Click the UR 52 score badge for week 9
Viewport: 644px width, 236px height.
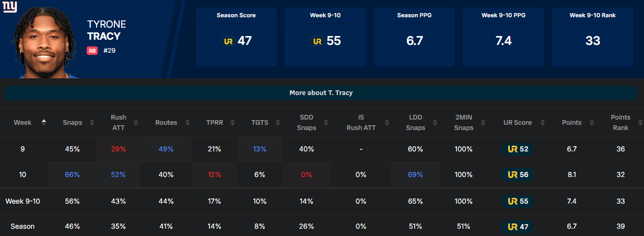[518, 149]
